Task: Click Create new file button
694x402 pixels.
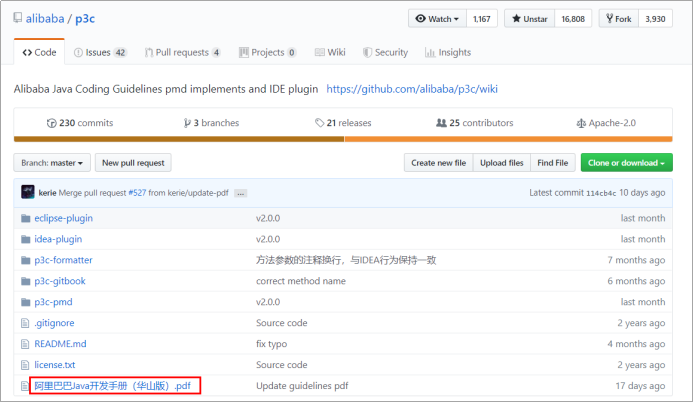Action: (439, 162)
